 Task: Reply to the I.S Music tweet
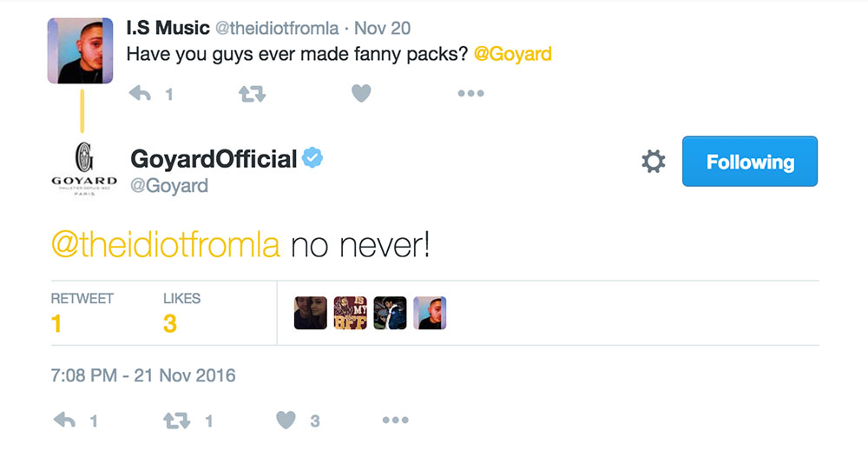[140, 94]
